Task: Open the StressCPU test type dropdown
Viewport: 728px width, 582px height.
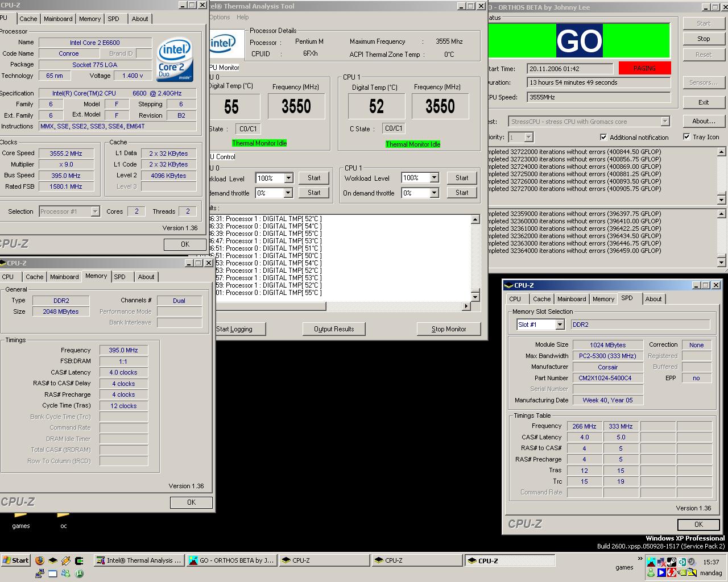Action: coord(665,121)
